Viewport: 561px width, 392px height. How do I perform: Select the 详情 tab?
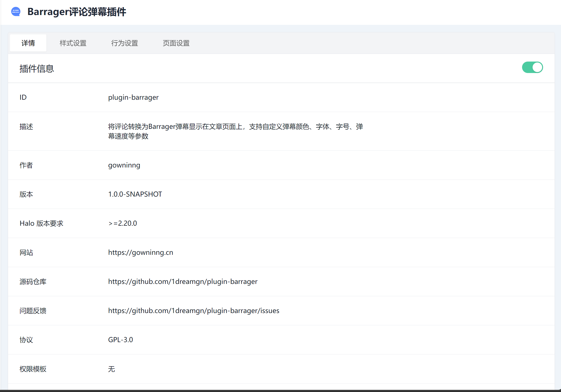pos(28,43)
